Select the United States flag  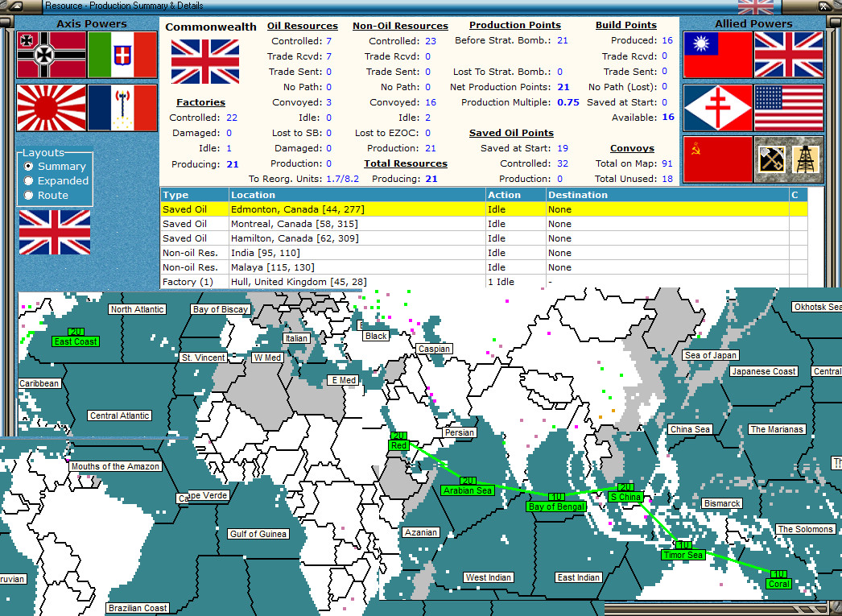pos(789,107)
